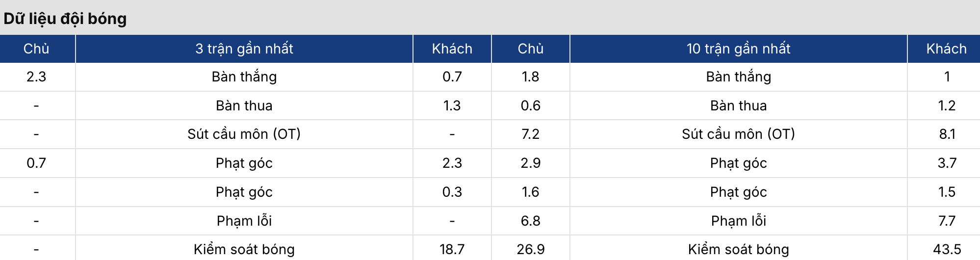Viewport: 980px width, 260px height.
Task: Click the value 6.8 for Phạm lỗi
Action: pyautogui.click(x=531, y=221)
